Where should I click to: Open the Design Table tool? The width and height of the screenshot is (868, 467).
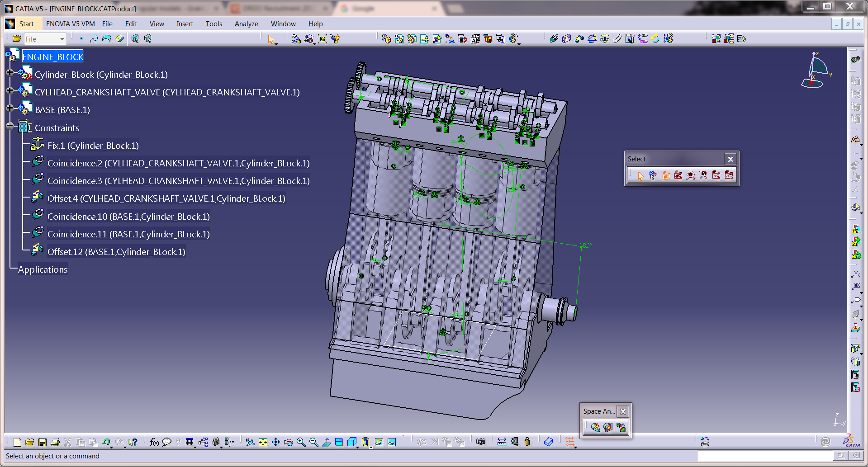[x=190, y=442]
